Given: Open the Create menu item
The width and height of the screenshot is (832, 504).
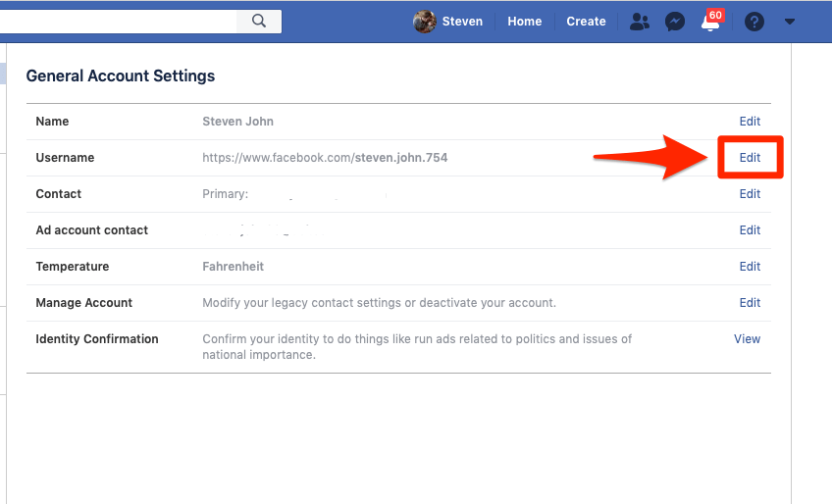Looking at the screenshot, I should click(586, 22).
